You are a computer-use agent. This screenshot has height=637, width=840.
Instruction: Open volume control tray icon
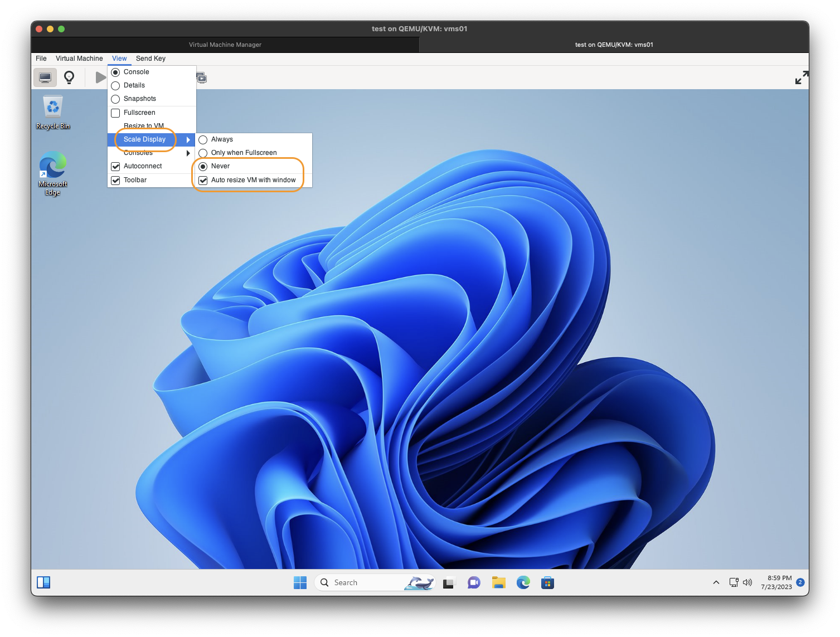(747, 582)
